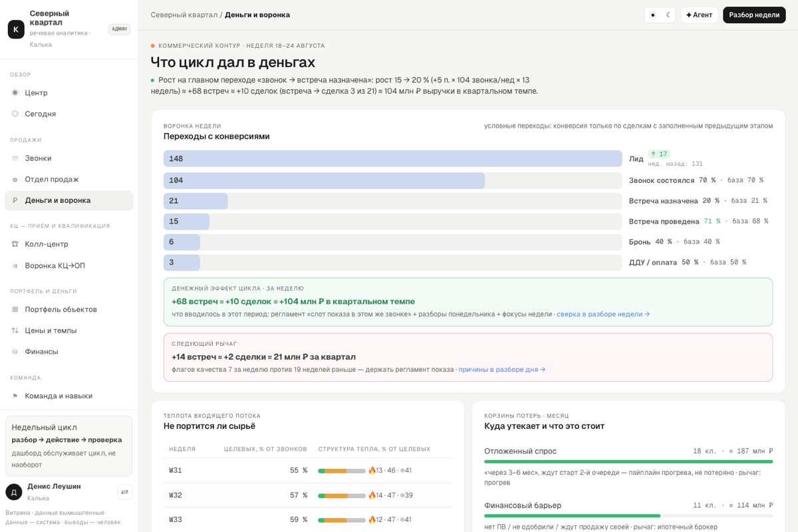This screenshot has width=798, height=532.
Task: Click the 6 bookings funnel bar
Action: [x=182, y=242]
